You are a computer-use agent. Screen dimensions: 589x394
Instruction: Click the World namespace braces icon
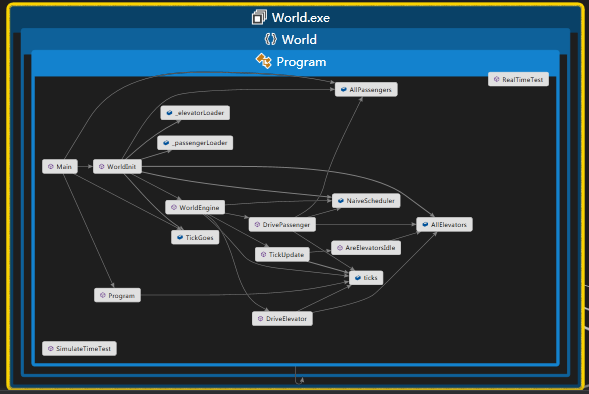(x=270, y=39)
